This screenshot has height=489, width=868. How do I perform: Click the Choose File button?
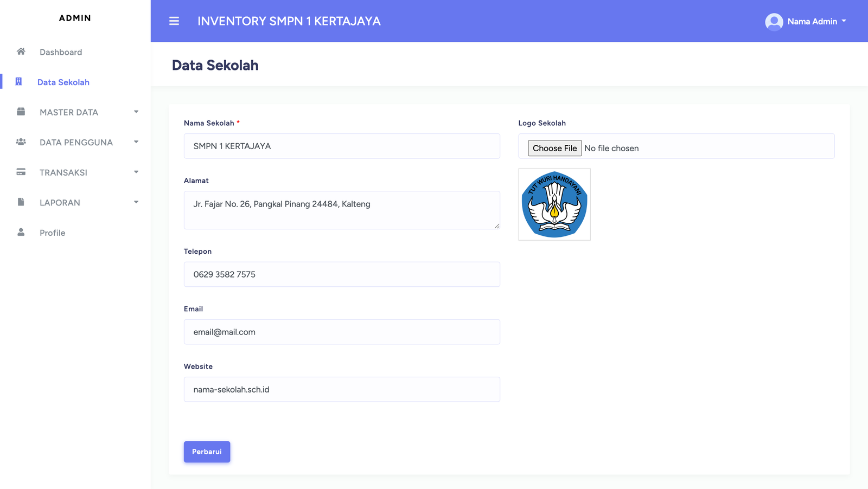pos(554,148)
